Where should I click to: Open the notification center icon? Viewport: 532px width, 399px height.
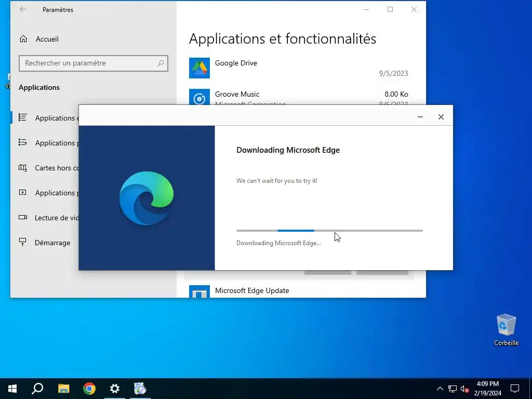click(515, 389)
